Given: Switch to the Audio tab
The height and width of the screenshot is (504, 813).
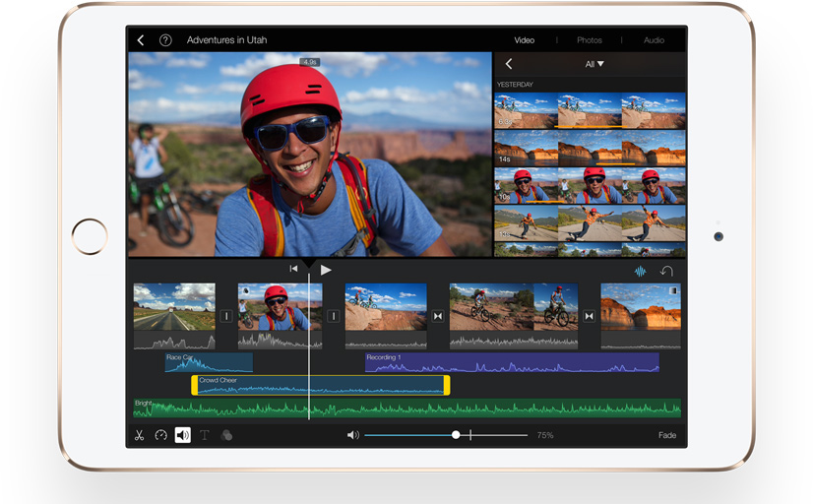Looking at the screenshot, I should [654, 40].
